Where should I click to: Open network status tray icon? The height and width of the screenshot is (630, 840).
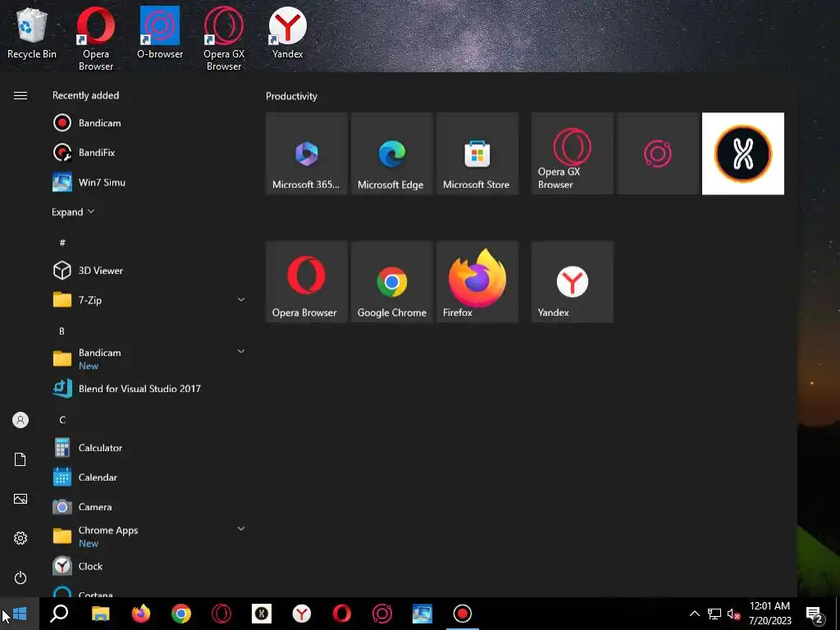[x=714, y=614]
